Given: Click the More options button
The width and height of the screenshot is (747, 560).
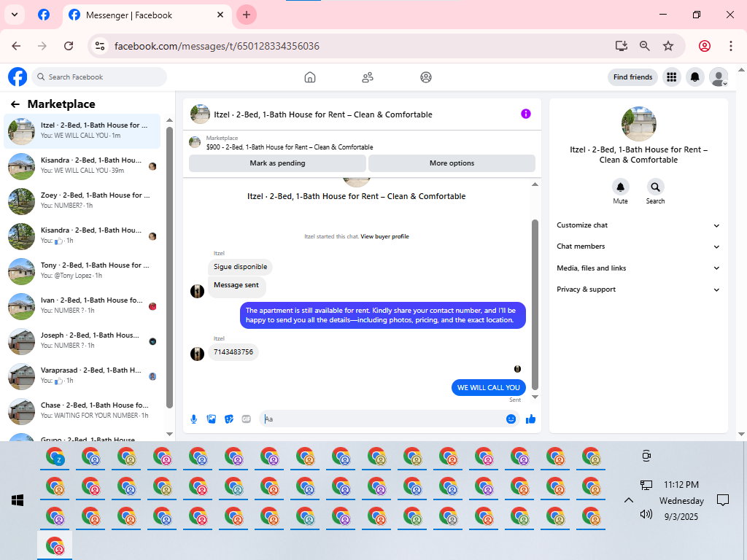Looking at the screenshot, I should click(x=452, y=163).
